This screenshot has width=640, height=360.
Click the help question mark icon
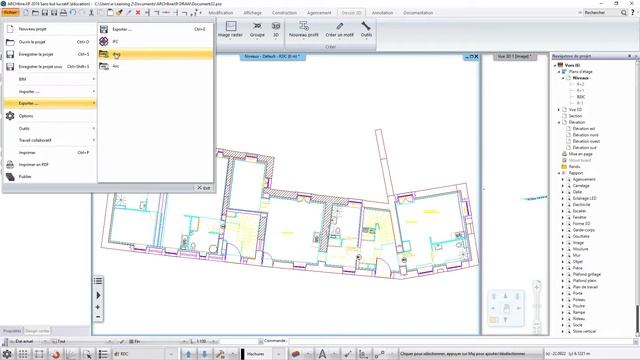pyautogui.click(x=633, y=13)
